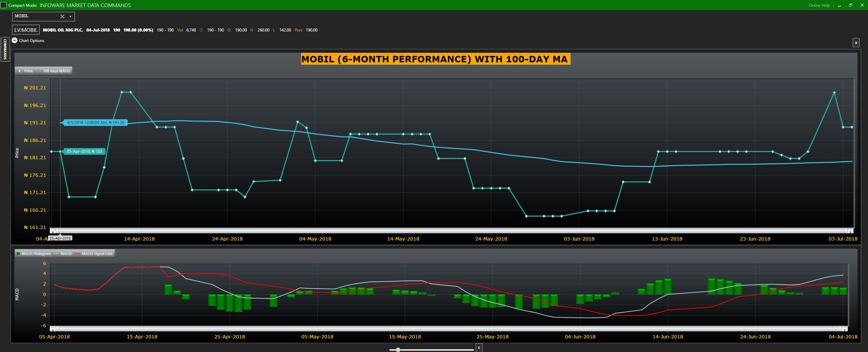The height and width of the screenshot is (352, 868).
Task: Open the Online Help link
Action: click(x=819, y=5)
